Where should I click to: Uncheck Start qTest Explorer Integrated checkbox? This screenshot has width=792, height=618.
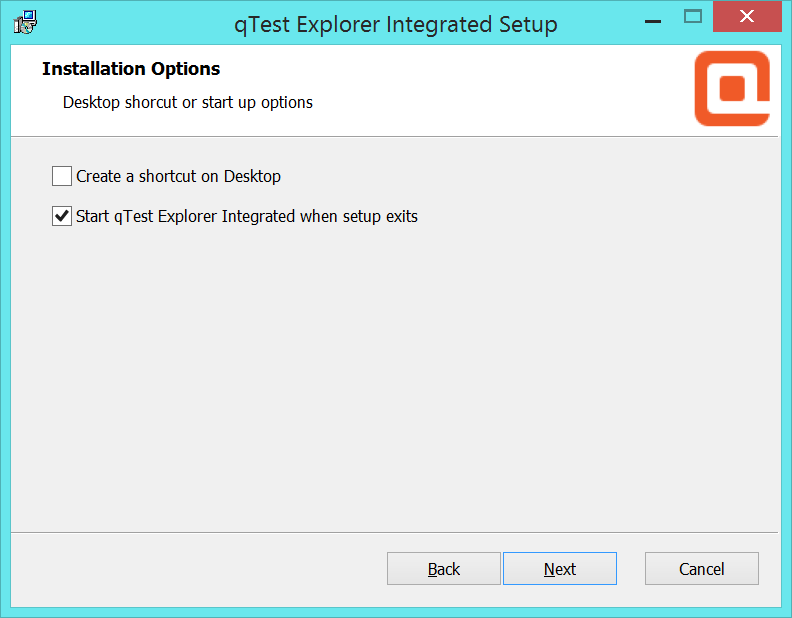[62, 216]
